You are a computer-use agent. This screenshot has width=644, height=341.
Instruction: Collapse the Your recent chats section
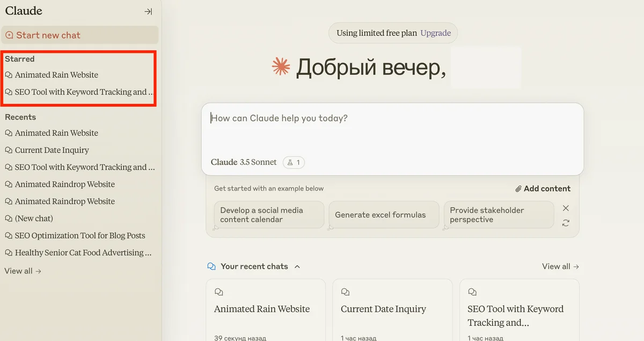pos(297,266)
